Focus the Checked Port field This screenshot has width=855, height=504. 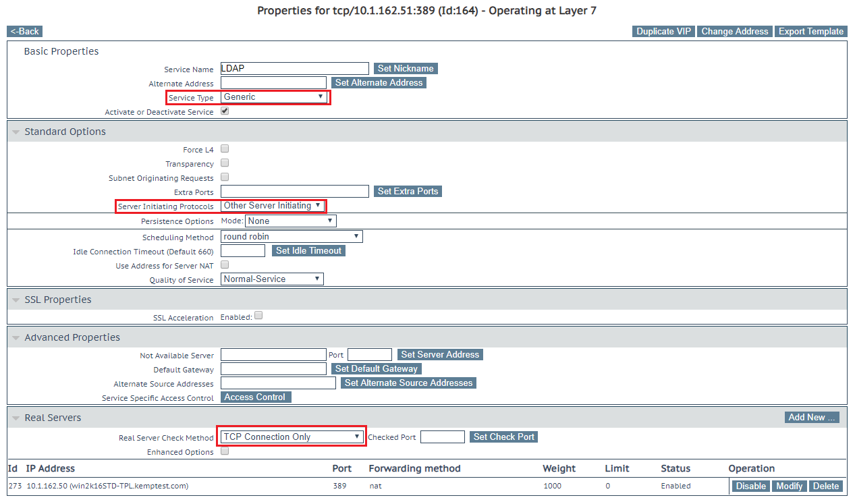(443, 437)
